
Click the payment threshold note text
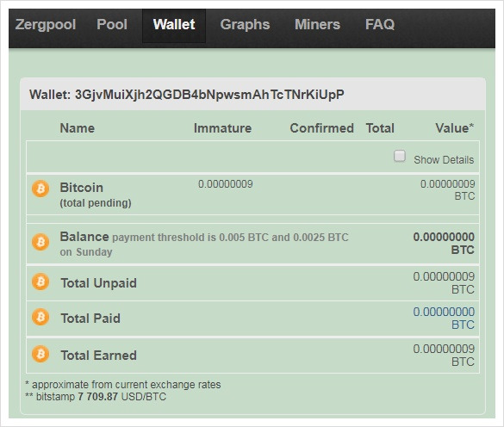(x=204, y=244)
